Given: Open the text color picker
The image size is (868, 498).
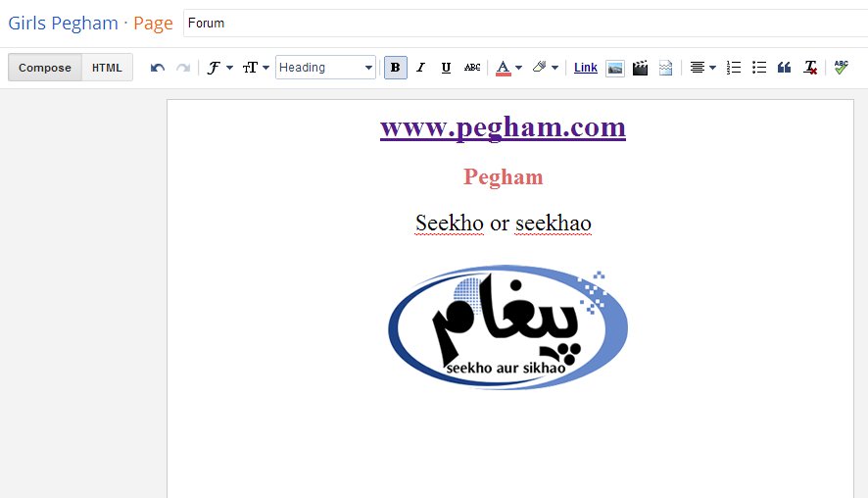Looking at the screenshot, I should [x=508, y=68].
